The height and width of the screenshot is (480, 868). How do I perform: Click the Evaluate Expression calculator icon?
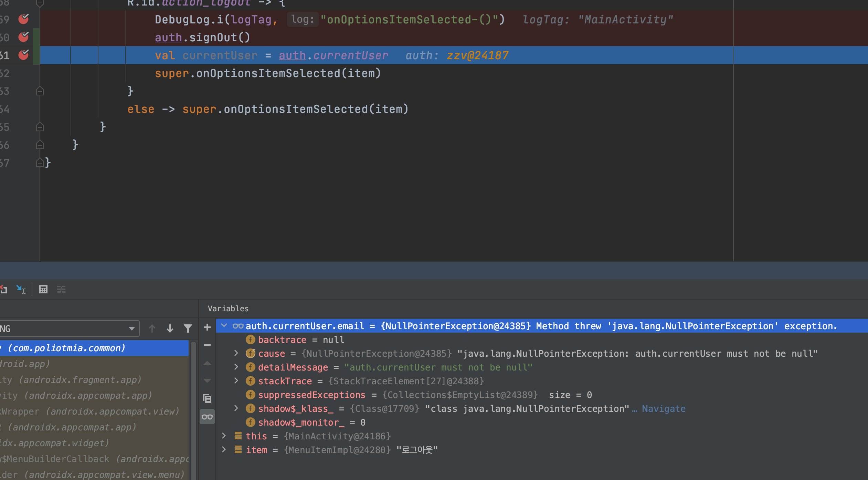coord(43,290)
